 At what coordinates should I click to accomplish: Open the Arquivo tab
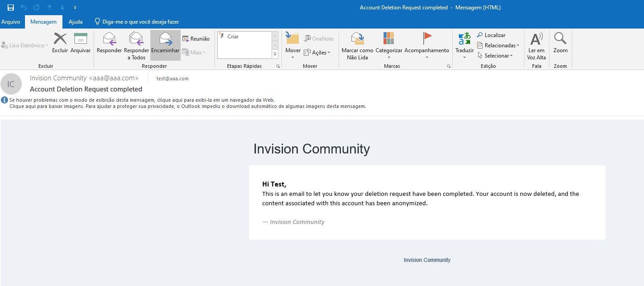pyautogui.click(x=10, y=22)
